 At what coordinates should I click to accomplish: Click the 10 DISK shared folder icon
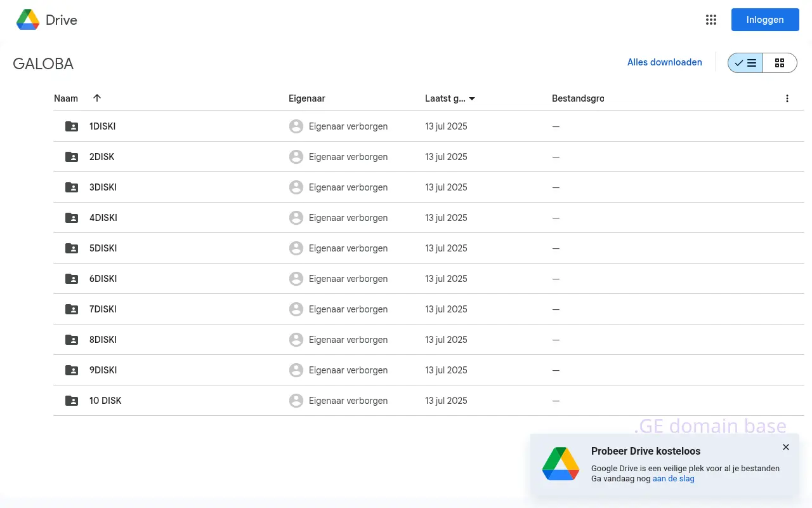[72, 401]
